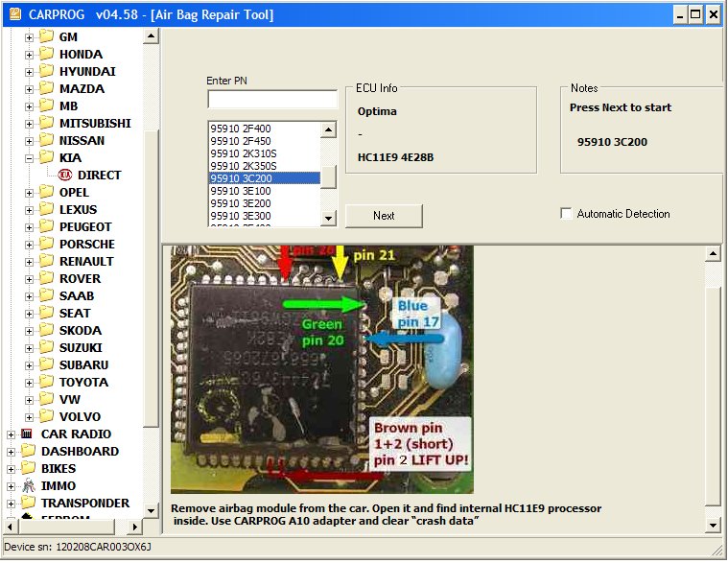Expand the CAR RADIO tree node
This screenshot has width=728, height=563.
tap(11, 434)
